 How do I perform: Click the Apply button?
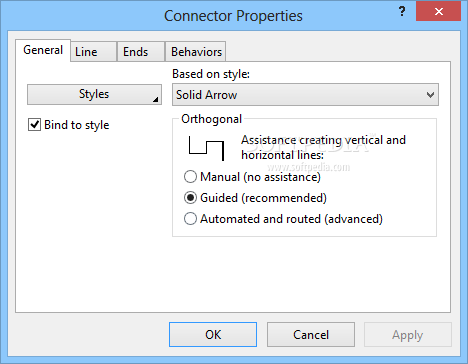408,334
